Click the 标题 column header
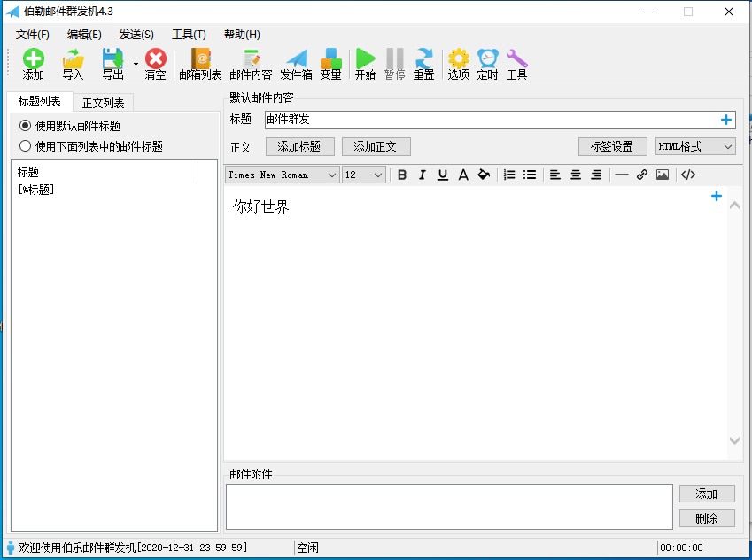This screenshot has width=752, height=560. tap(105, 172)
